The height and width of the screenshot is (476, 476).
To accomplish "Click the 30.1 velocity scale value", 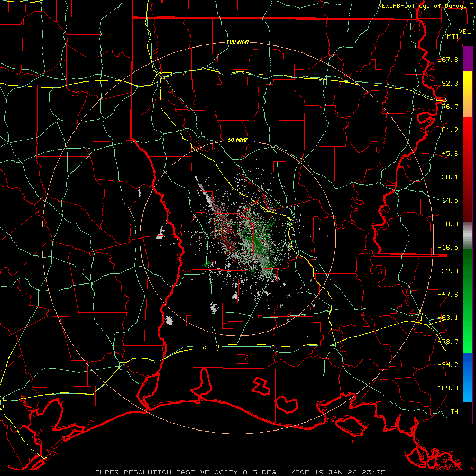I will 450,177.
